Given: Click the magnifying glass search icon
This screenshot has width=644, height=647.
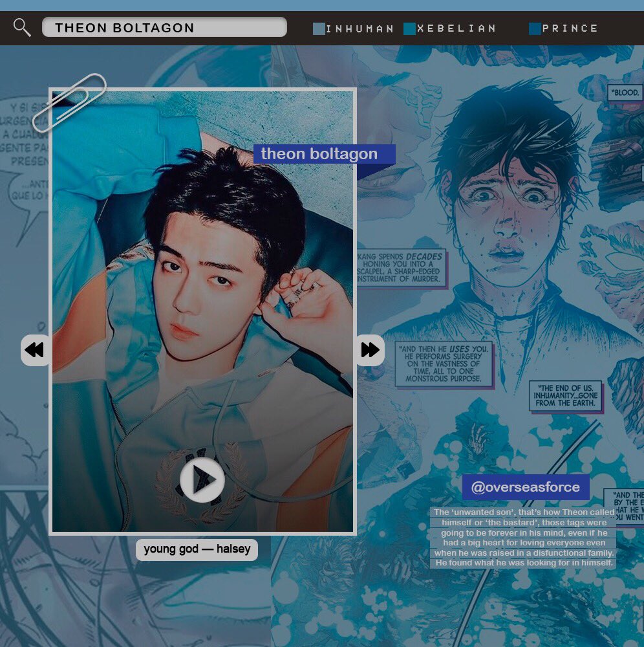Looking at the screenshot, I should (22, 28).
